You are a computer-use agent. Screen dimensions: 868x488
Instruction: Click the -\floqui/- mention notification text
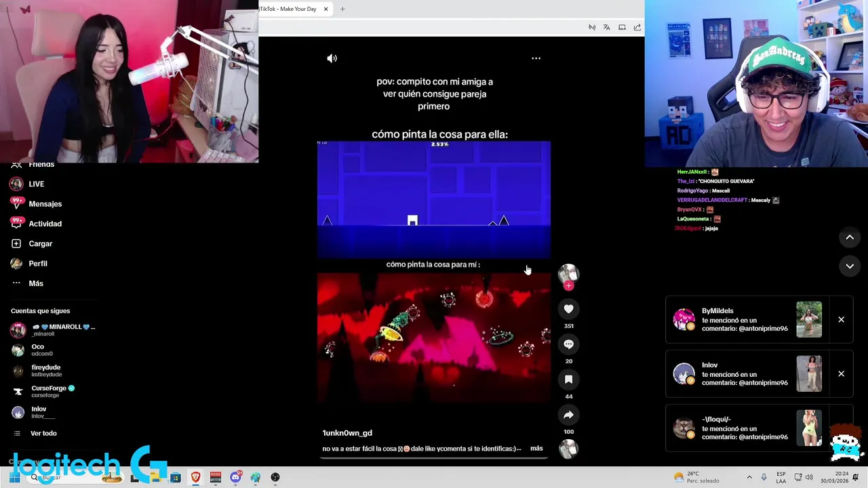(745, 428)
